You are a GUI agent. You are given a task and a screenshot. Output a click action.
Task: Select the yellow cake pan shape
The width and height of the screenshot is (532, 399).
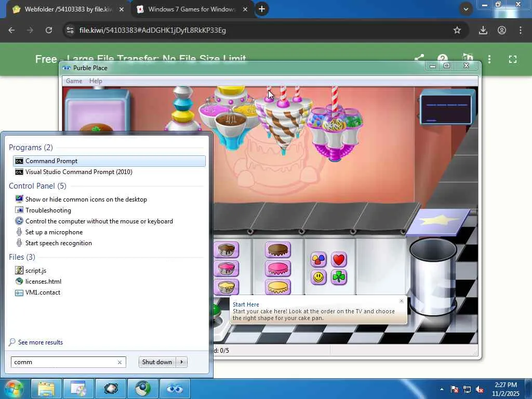227,287
